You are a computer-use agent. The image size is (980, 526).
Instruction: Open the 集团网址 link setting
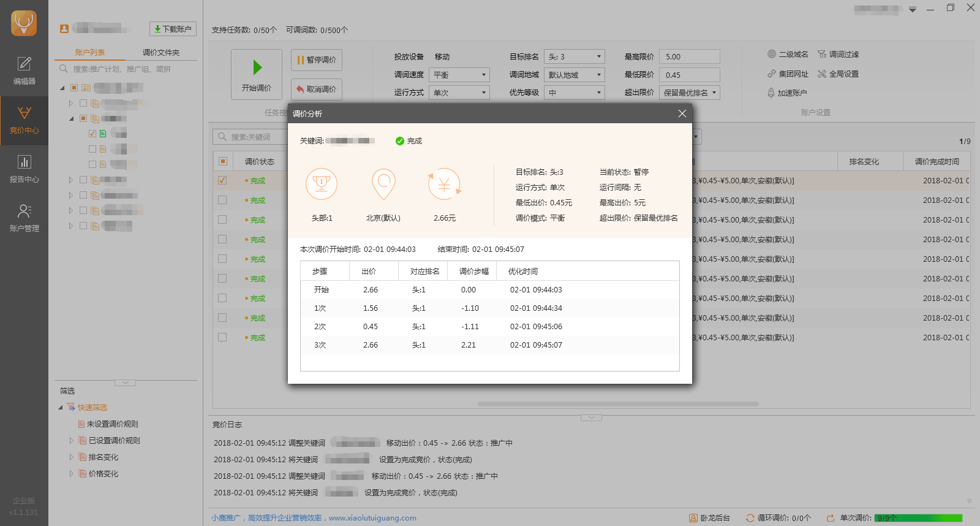788,74
